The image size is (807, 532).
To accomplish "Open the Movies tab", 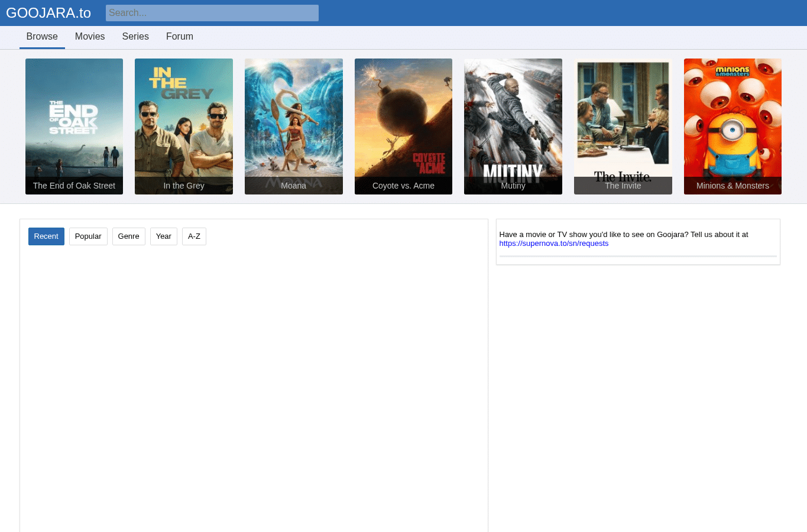I will click(x=90, y=37).
